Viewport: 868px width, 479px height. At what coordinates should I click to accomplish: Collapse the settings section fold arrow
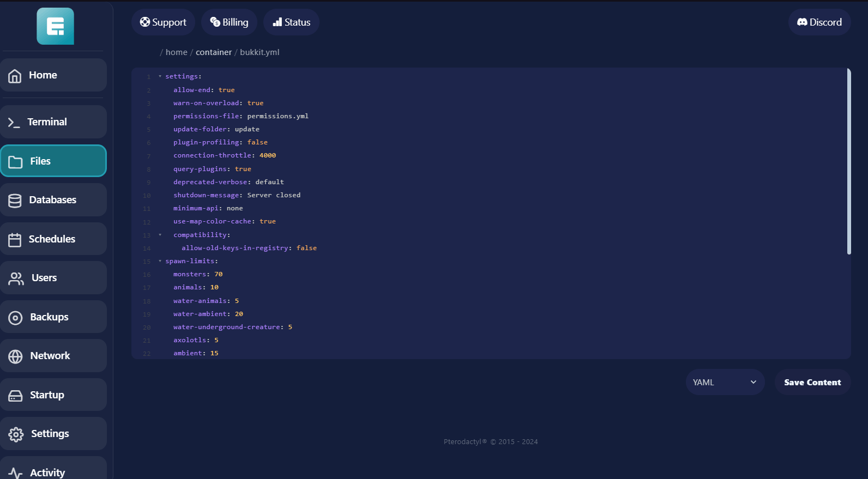coord(160,76)
